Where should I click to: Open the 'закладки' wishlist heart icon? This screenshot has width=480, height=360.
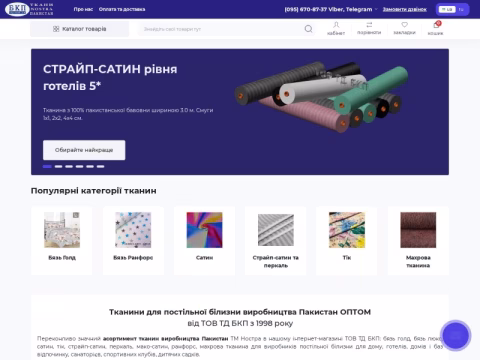(x=404, y=28)
